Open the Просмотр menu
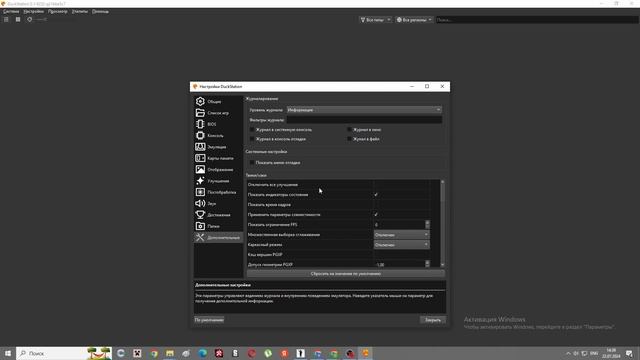Viewport: 640px width, 360px height. 58,11
